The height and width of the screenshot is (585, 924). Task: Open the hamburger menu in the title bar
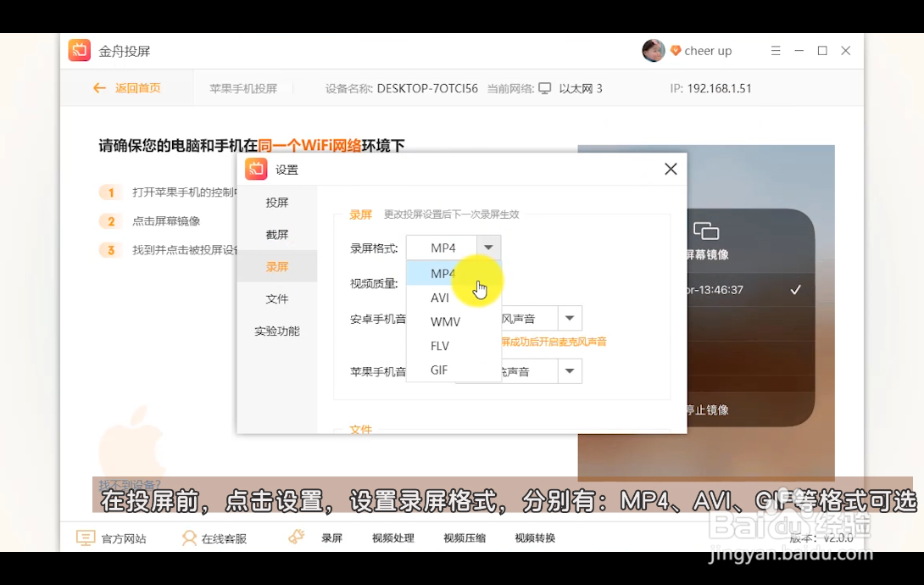coord(776,51)
